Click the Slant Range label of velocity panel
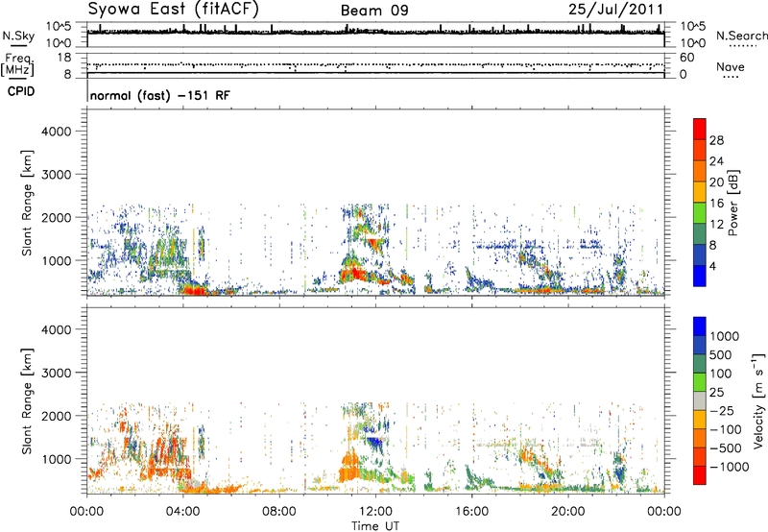This screenshot has width=768, height=532. click(27, 400)
